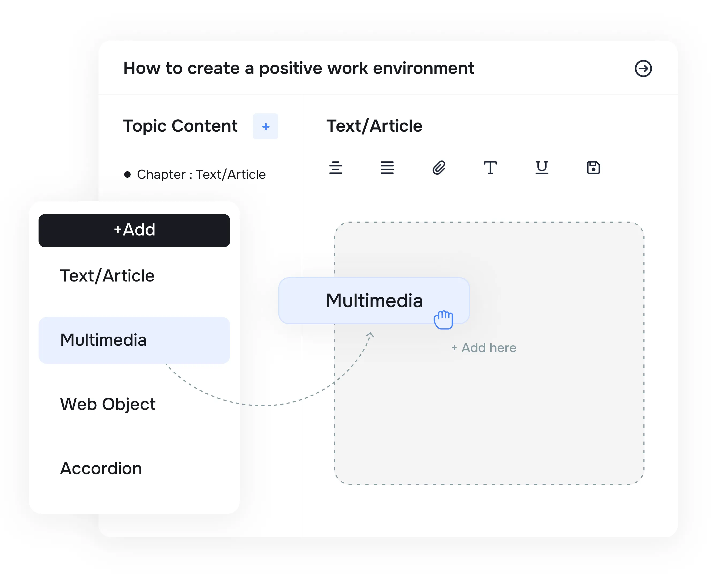Choose Accordion in the content list

101,468
